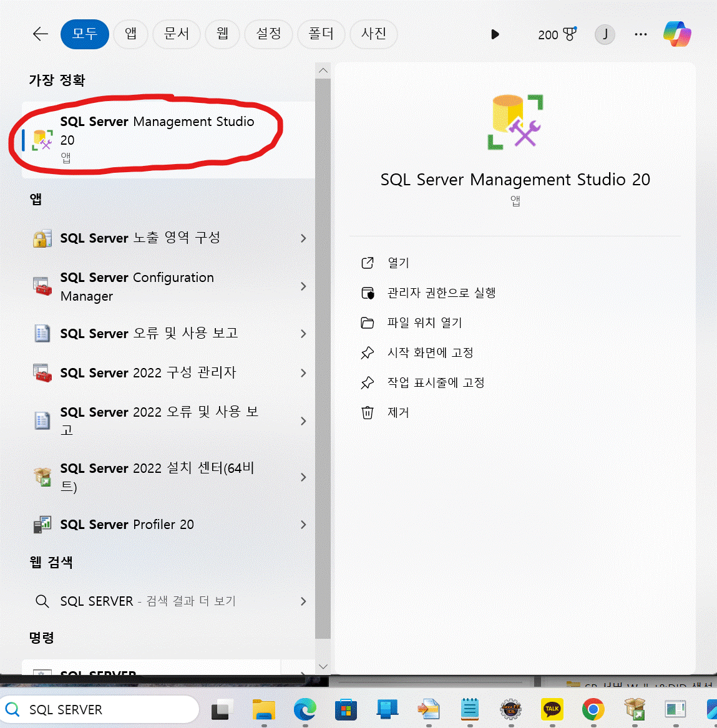
Task: Expand the SQL SERVER web search chevron
Action: pyautogui.click(x=303, y=601)
